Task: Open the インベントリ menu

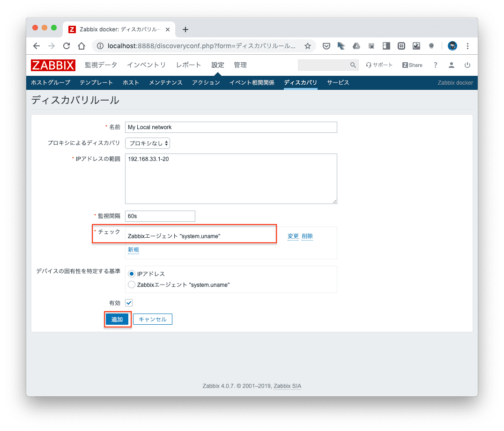Action: pos(146,65)
